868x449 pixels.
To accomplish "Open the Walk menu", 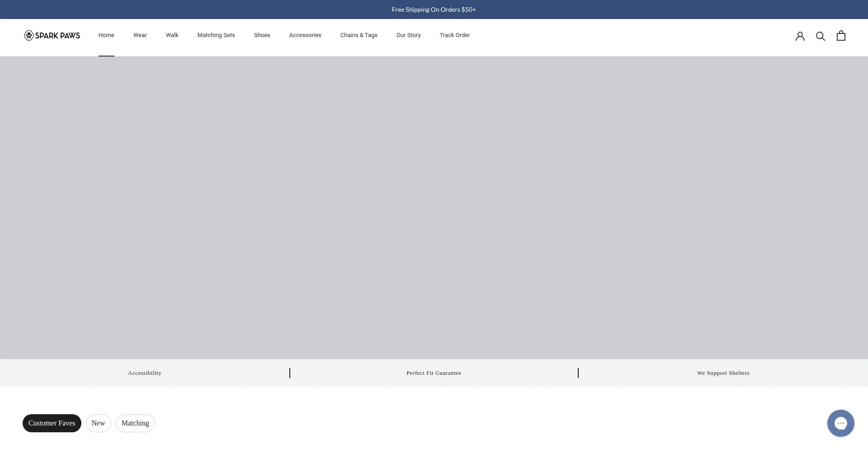I will [172, 35].
